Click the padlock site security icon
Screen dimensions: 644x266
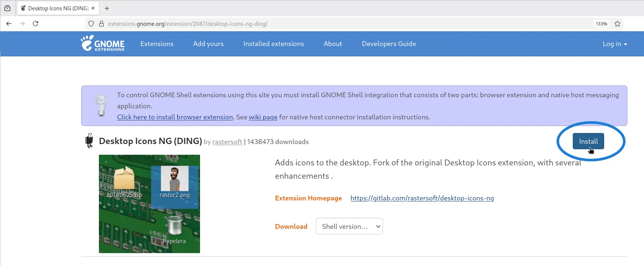coord(101,24)
